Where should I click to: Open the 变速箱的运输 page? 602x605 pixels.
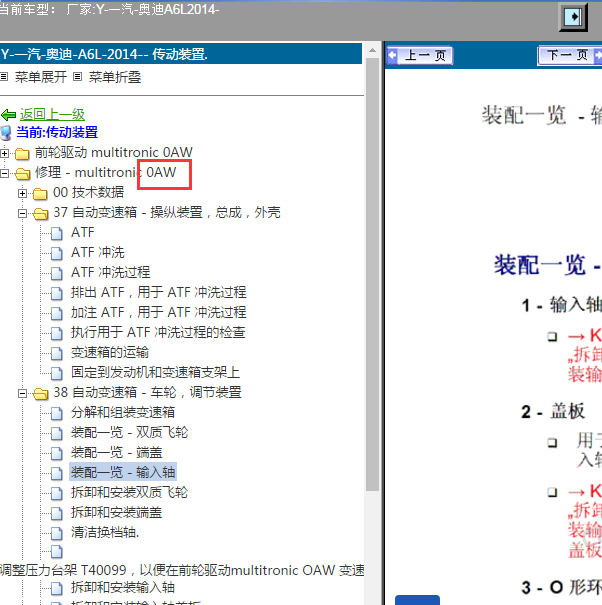point(110,352)
